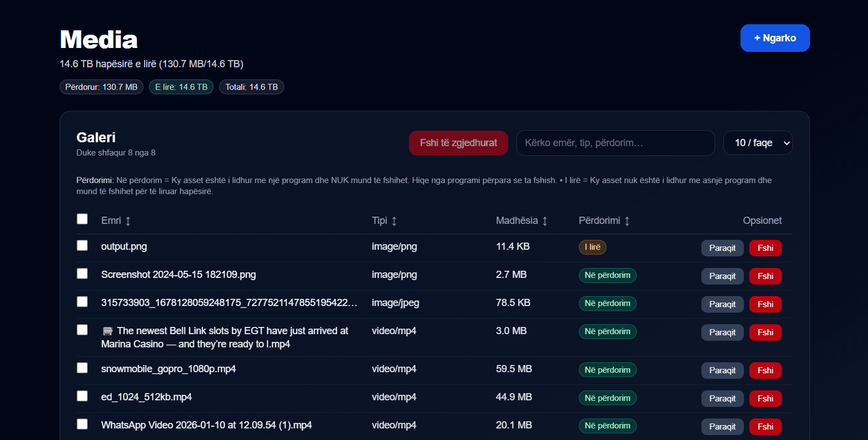Image resolution: width=868 pixels, height=440 pixels.
Task: Delete the Bell Link slots video
Action: tap(765, 332)
